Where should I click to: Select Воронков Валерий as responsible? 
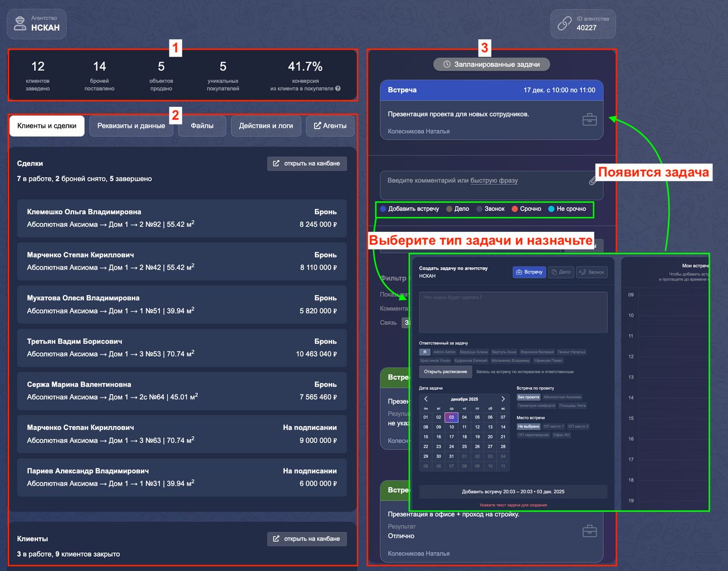537,352
